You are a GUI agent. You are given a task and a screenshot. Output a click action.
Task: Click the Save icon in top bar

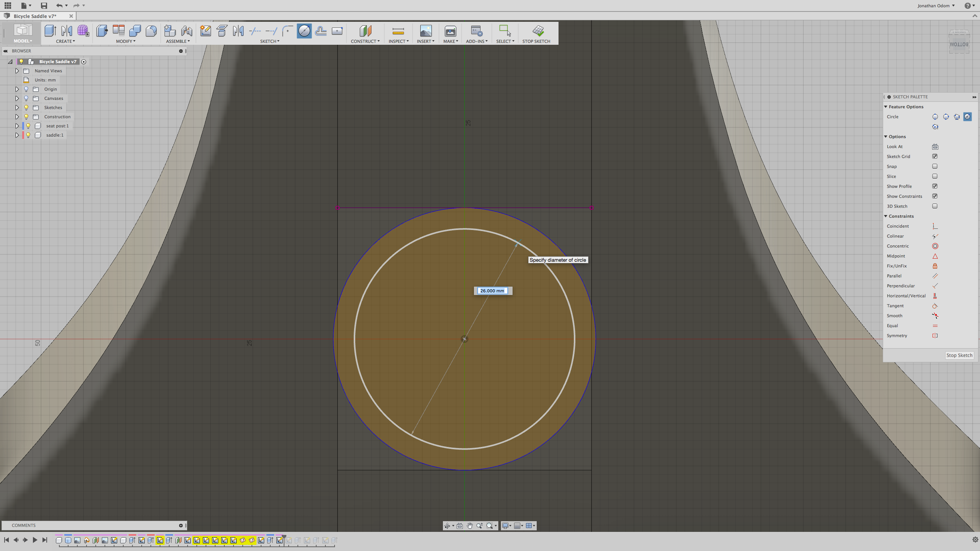[44, 5]
